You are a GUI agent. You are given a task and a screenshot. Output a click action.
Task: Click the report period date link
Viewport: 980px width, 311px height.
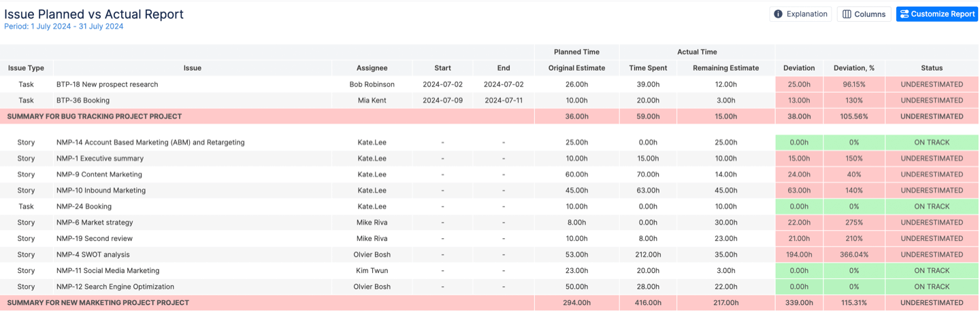[64, 27]
